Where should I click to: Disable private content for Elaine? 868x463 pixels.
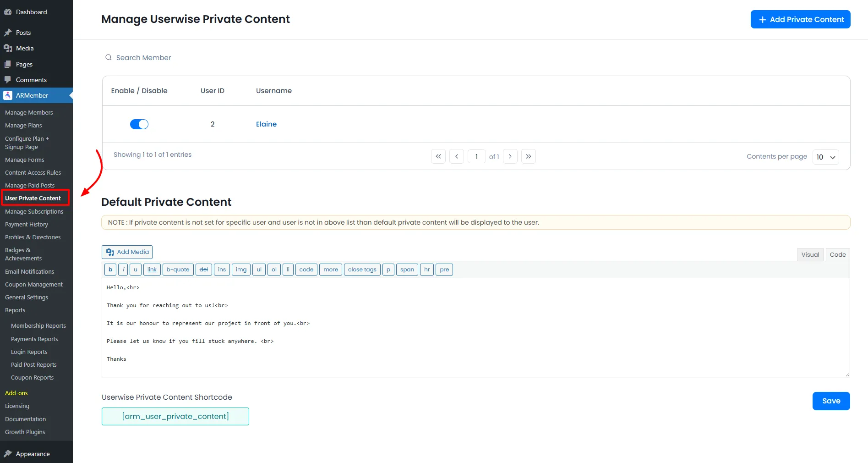(x=139, y=124)
